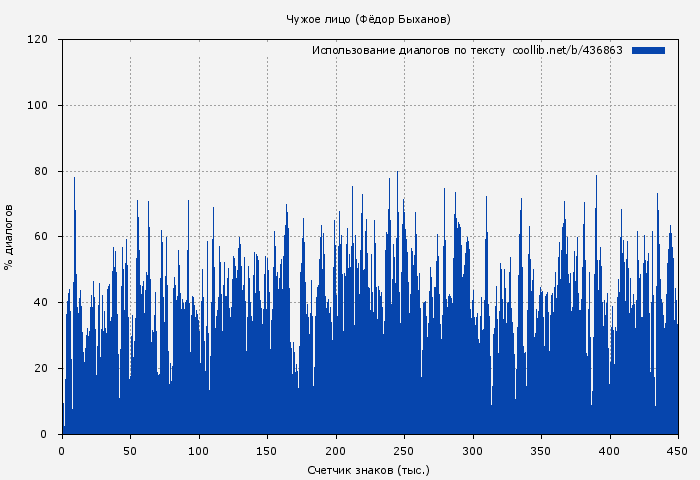Click the vertical axis label "% диалогов"
The width and height of the screenshot is (700, 480).
pos(9,236)
